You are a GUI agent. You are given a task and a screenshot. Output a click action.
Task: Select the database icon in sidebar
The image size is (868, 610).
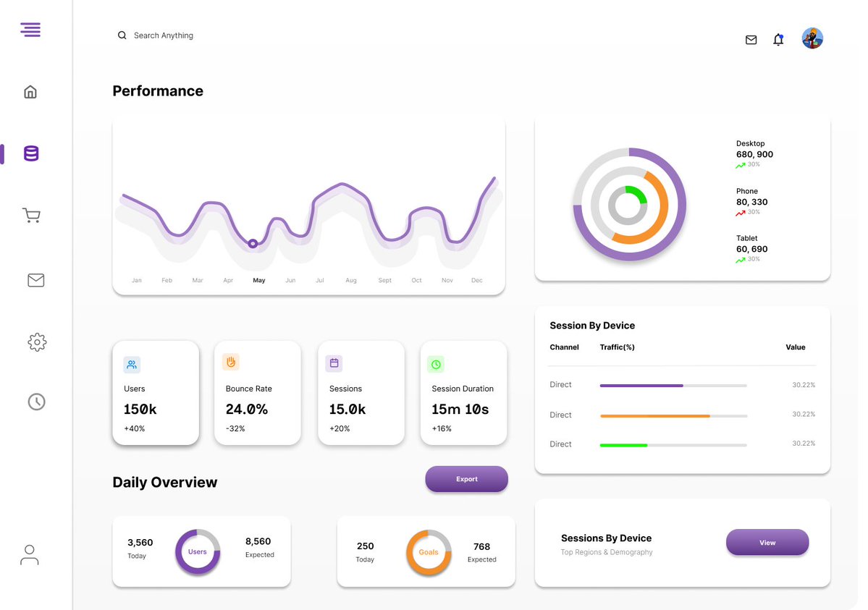[x=31, y=153]
